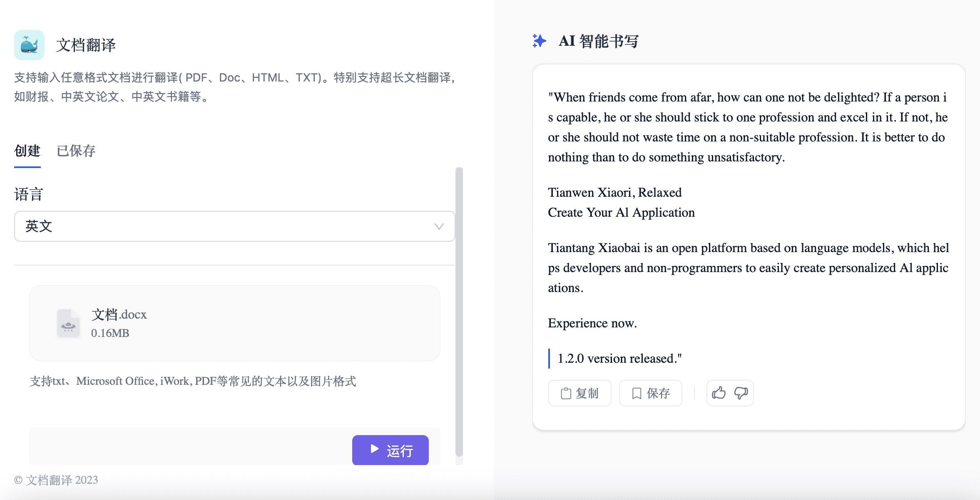Click the clipboard icon in 复制 button
The width and height of the screenshot is (980, 500).
(566, 393)
